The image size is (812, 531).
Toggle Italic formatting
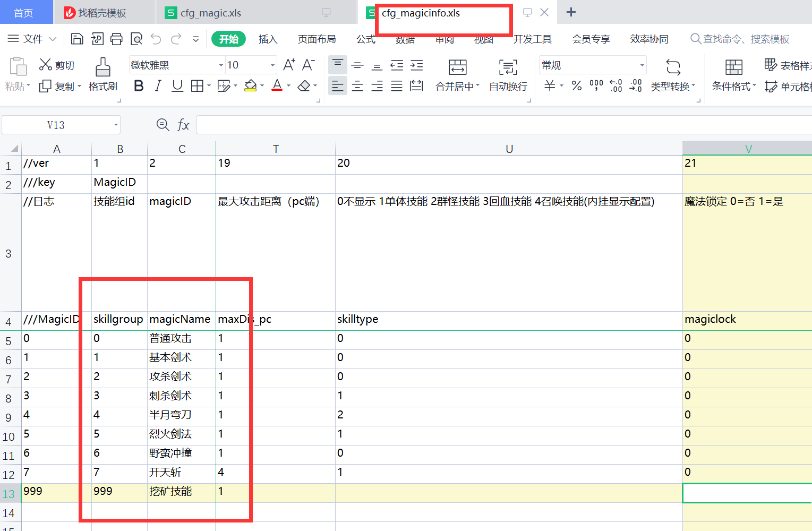click(158, 85)
